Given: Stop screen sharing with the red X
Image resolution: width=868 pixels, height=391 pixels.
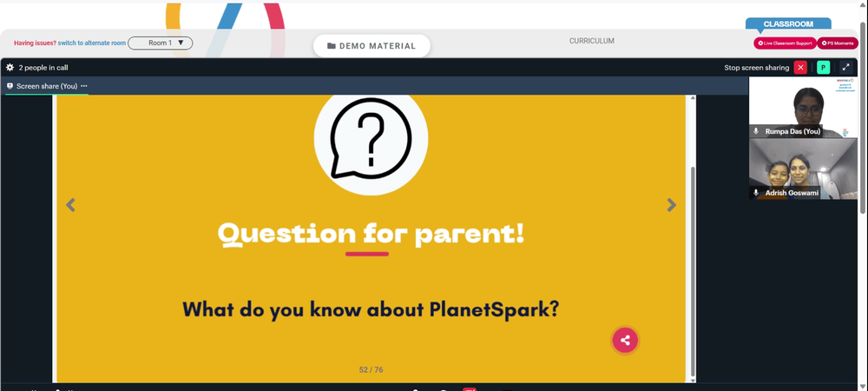Looking at the screenshot, I should tap(800, 68).
